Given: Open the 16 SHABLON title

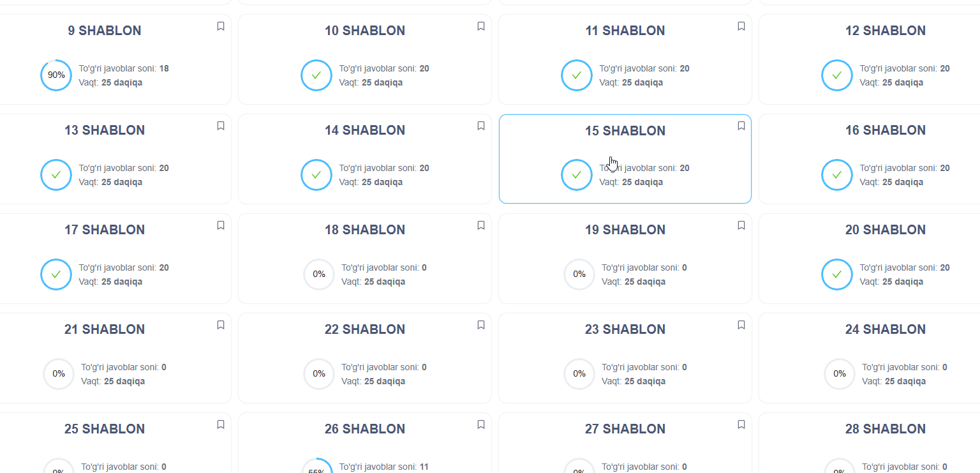Looking at the screenshot, I should click(x=886, y=130).
